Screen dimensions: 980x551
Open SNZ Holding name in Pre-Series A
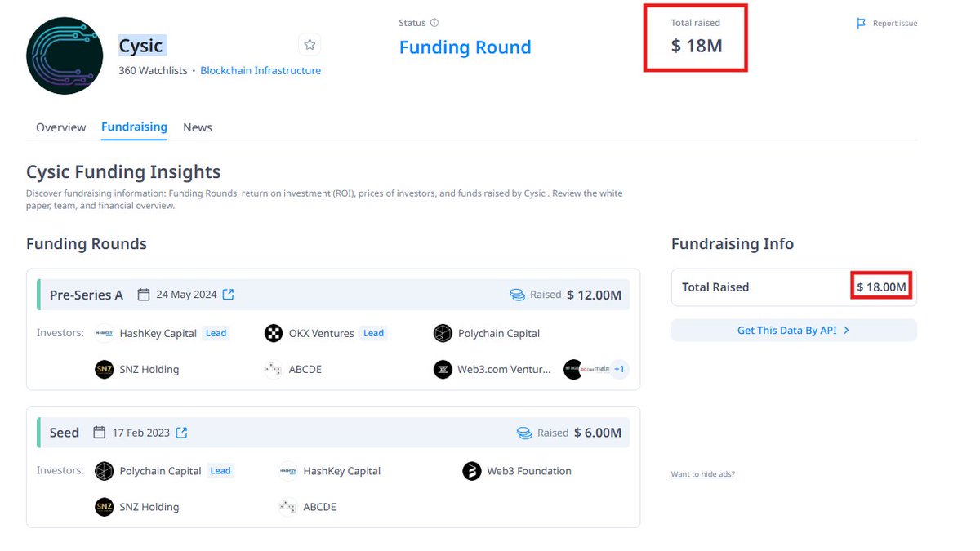pyautogui.click(x=149, y=369)
